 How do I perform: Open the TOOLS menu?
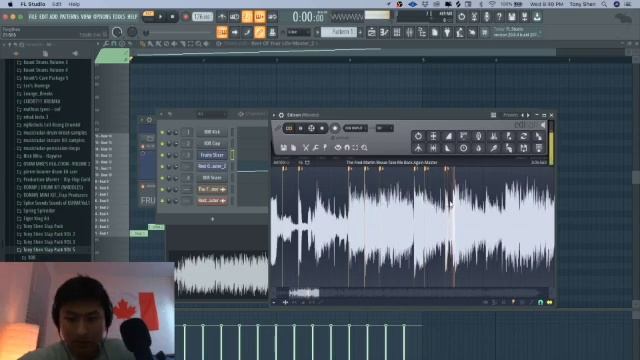pyautogui.click(x=119, y=17)
